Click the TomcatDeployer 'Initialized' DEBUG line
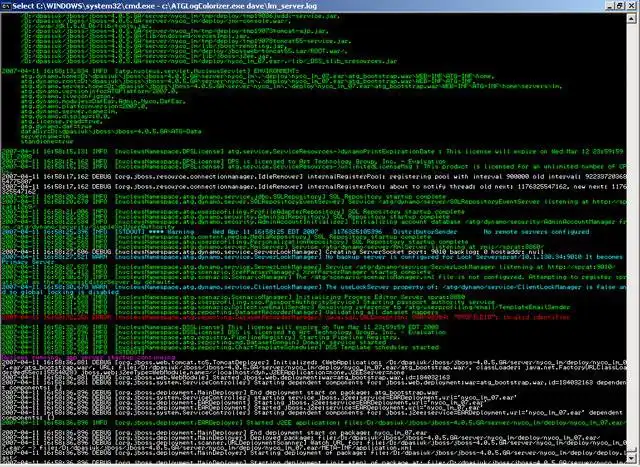 314,362
